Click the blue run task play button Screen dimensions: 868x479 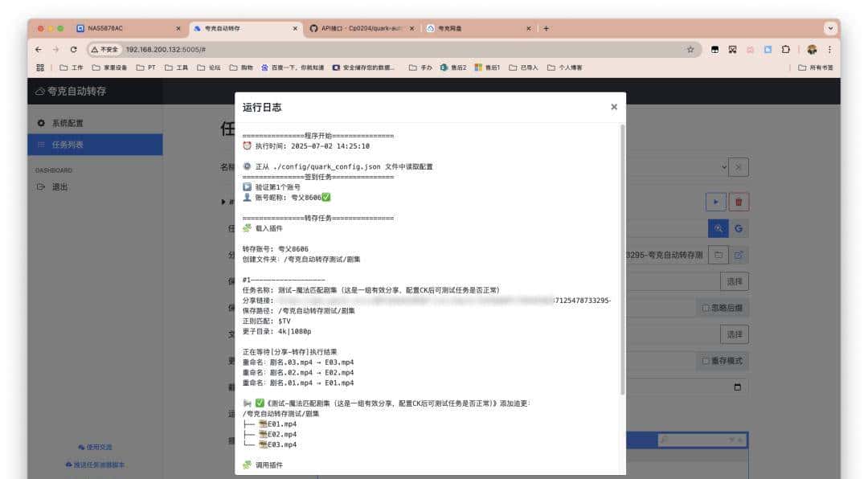(x=714, y=202)
